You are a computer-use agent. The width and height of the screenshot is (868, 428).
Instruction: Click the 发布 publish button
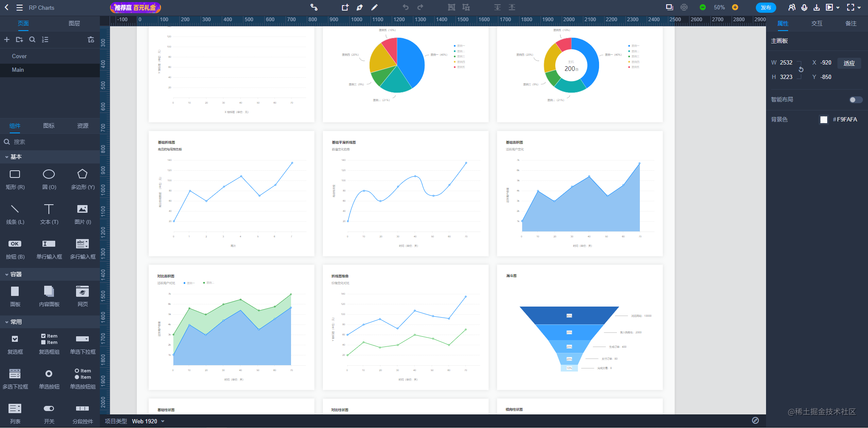coord(766,8)
